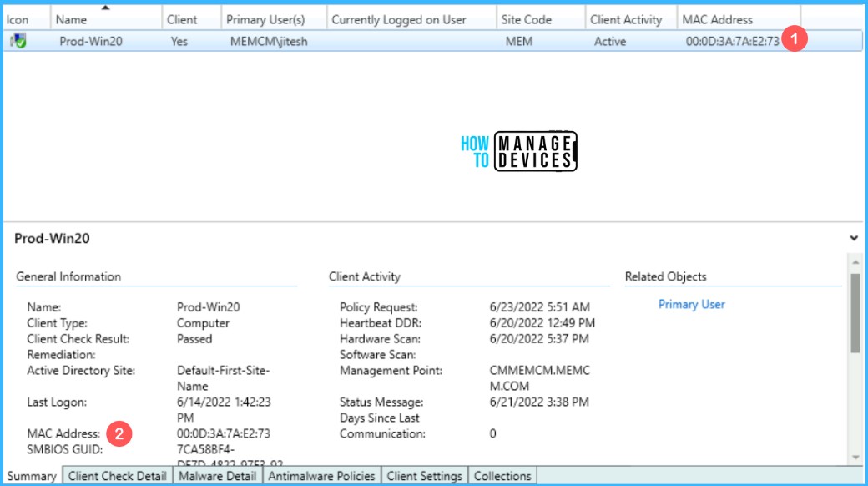
Task: Open the Collections tab
Action: pos(502,476)
